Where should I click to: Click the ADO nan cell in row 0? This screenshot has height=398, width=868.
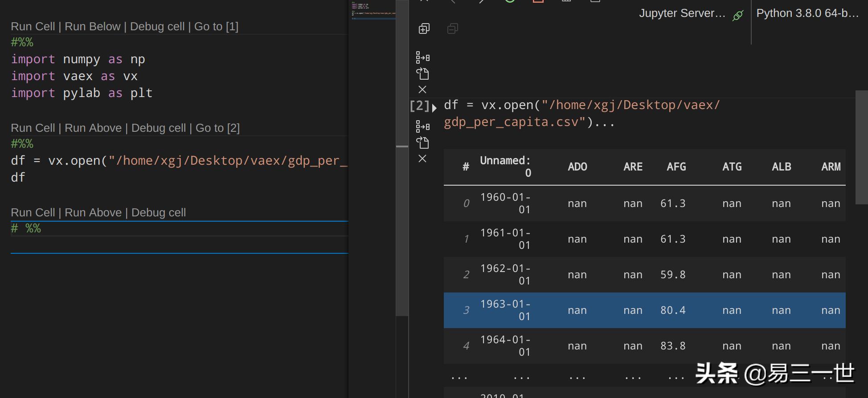(x=577, y=204)
